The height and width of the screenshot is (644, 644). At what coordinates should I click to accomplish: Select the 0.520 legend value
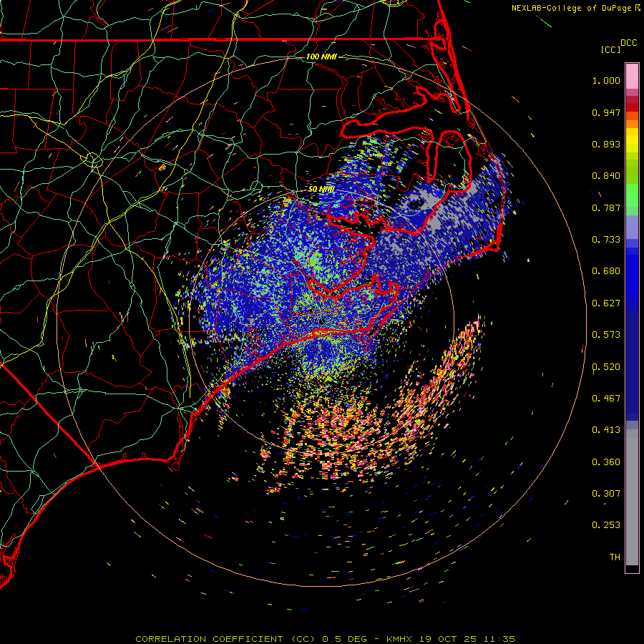click(606, 367)
